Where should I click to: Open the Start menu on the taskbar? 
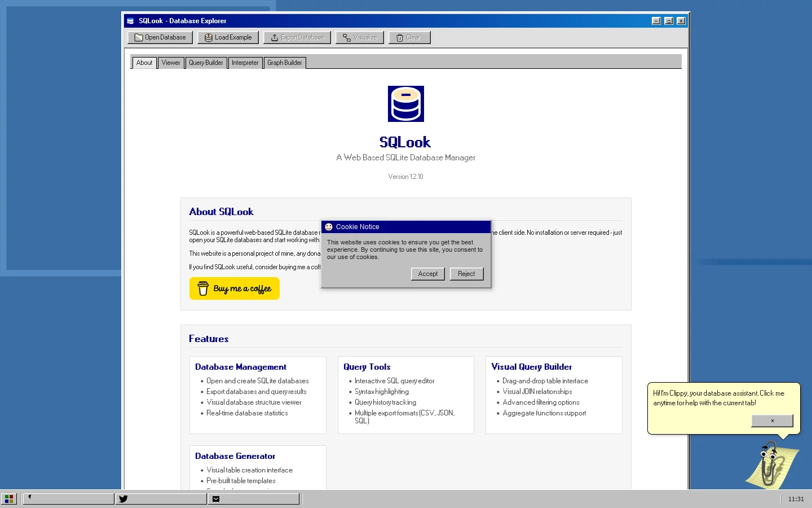click(x=8, y=499)
